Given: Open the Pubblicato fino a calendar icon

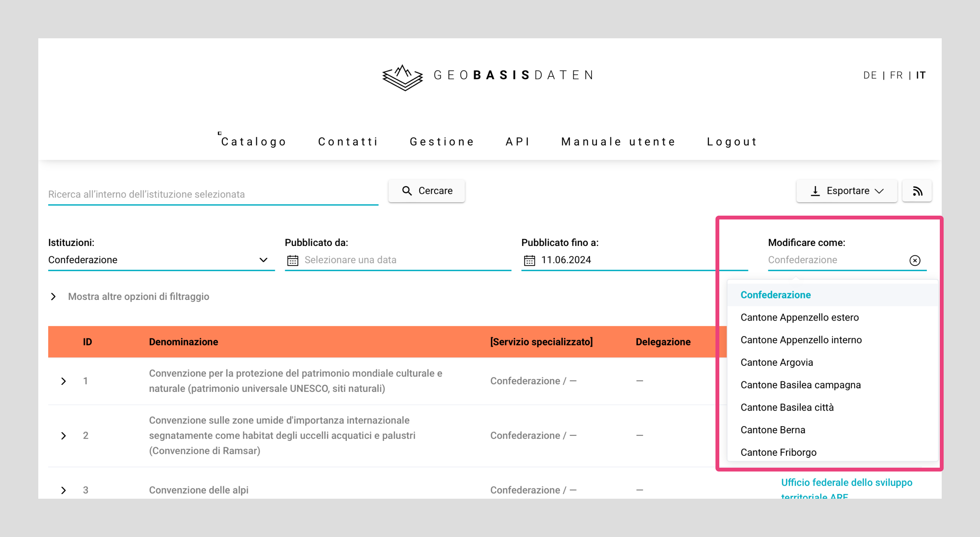Looking at the screenshot, I should (x=529, y=260).
